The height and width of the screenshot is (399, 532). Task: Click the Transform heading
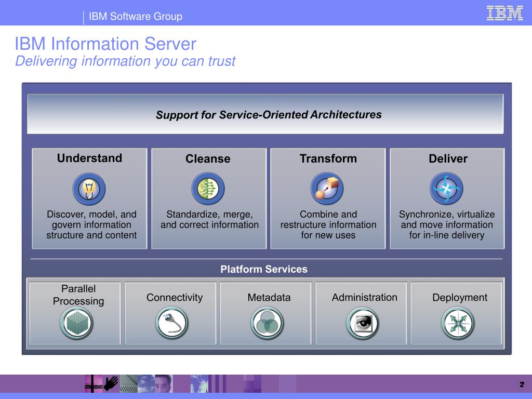tap(328, 158)
